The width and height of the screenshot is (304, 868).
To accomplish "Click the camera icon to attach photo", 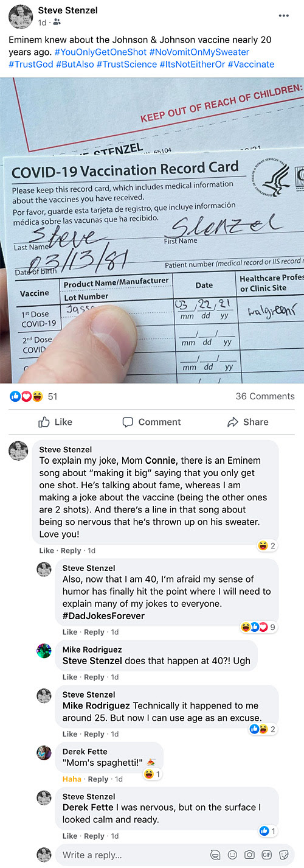I will pyautogui.click(x=249, y=855).
